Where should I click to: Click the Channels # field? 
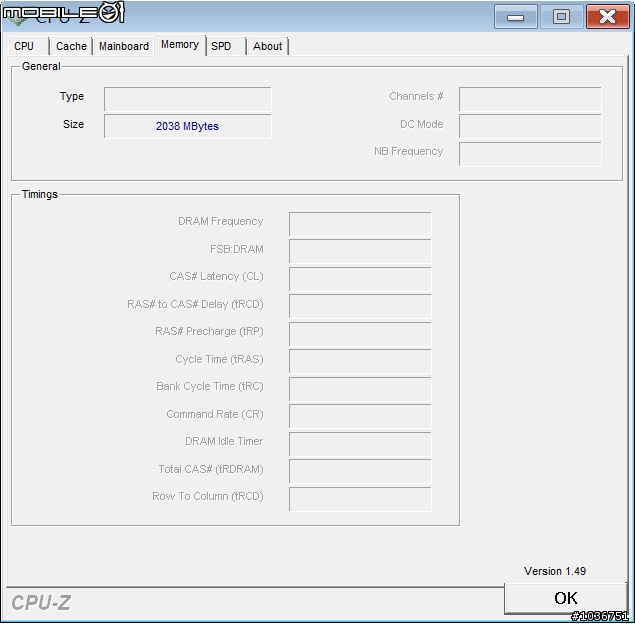click(530, 99)
